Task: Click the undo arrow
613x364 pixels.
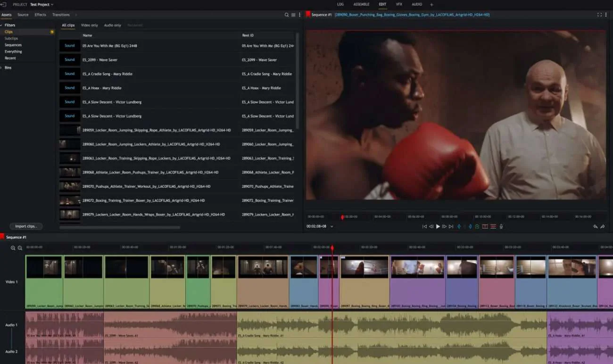Action: (596, 227)
